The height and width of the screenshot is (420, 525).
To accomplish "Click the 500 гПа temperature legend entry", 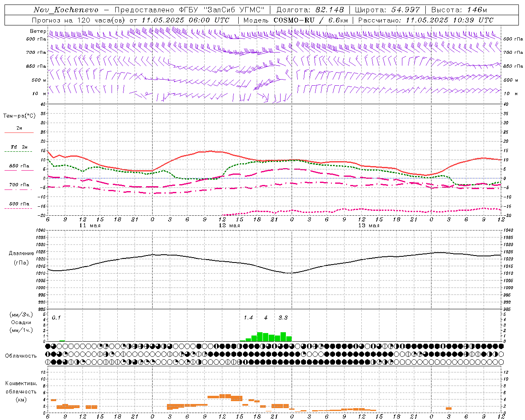I will (19, 204).
